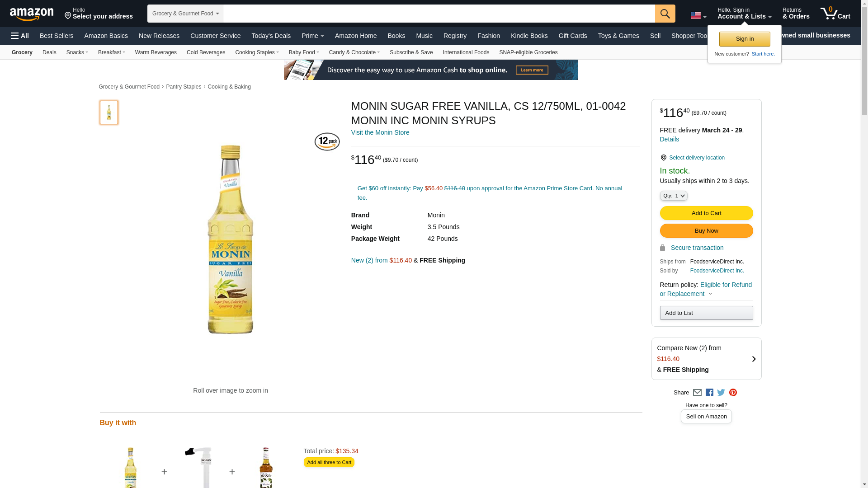Click the search magnifying glass button
Image resolution: width=868 pixels, height=488 pixels.
click(x=665, y=14)
